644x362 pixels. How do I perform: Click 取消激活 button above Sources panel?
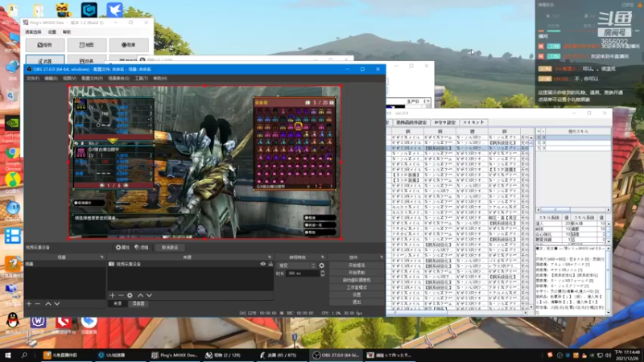coord(170,248)
